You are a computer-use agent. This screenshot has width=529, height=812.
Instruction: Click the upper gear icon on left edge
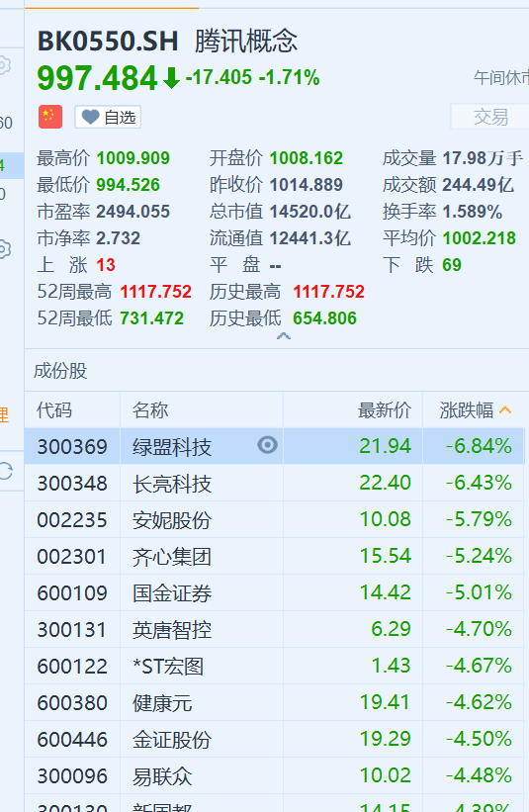(4, 65)
